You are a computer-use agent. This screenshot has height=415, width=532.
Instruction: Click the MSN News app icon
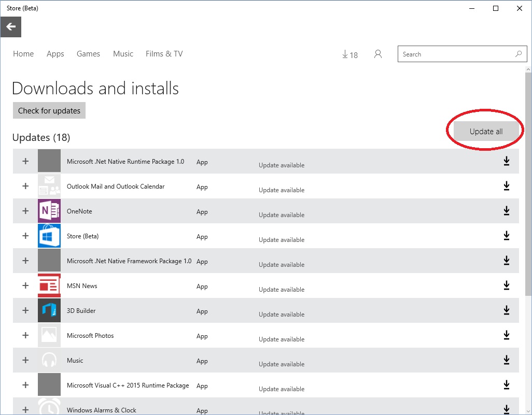tap(49, 285)
